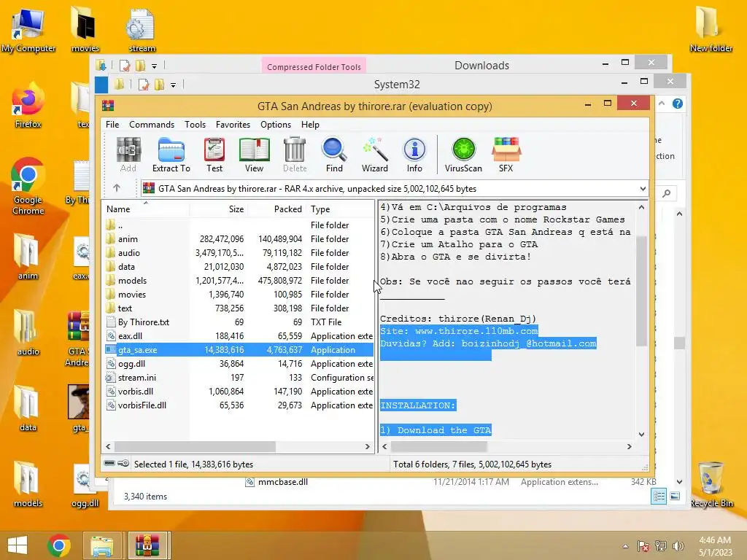Click the Add toolbar icon
This screenshot has height=560, width=747.
[128, 155]
